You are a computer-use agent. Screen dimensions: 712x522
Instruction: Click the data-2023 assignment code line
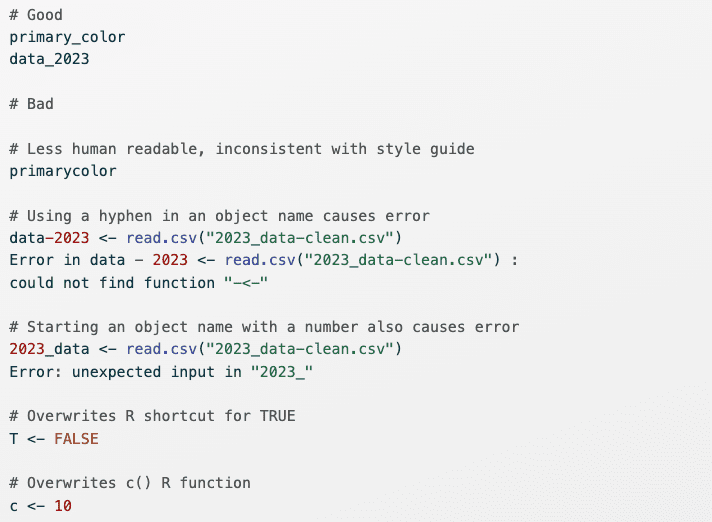(205, 237)
